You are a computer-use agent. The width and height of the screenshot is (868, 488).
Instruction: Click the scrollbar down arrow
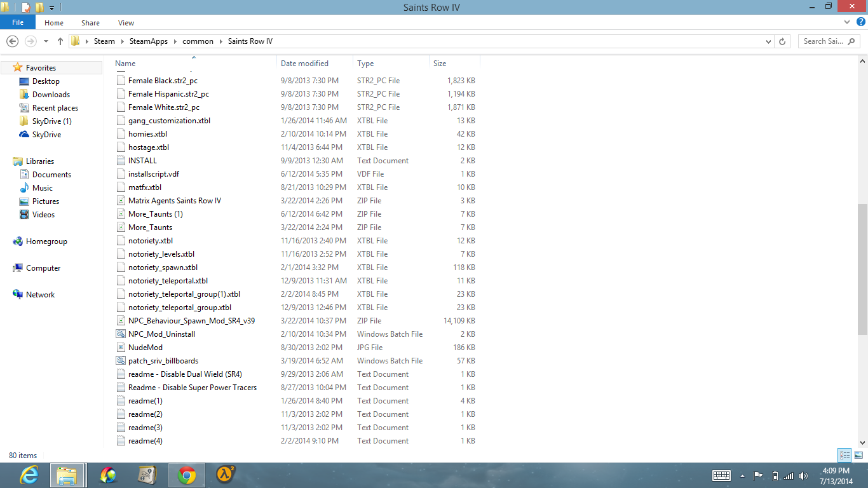(862, 442)
